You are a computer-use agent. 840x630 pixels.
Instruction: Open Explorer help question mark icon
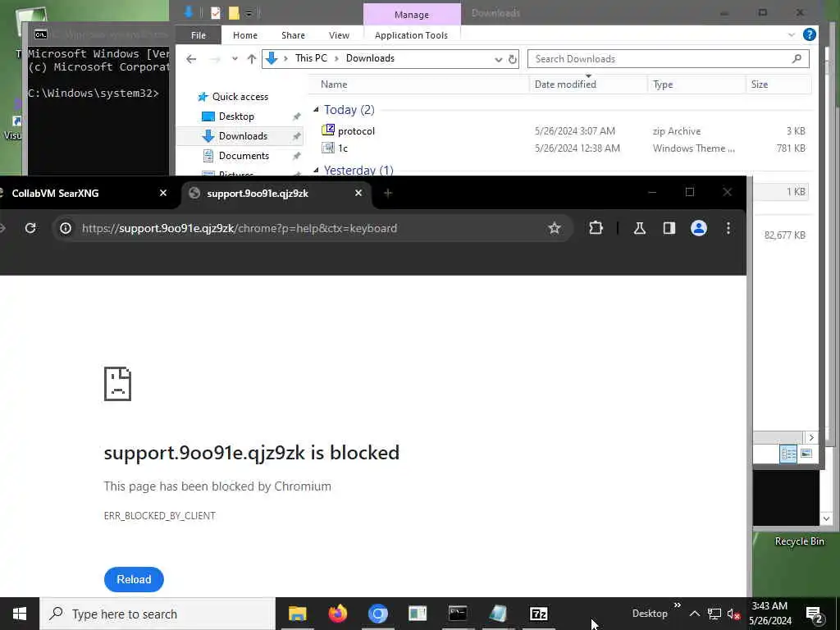pyautogui.click(x=810, y=34)
